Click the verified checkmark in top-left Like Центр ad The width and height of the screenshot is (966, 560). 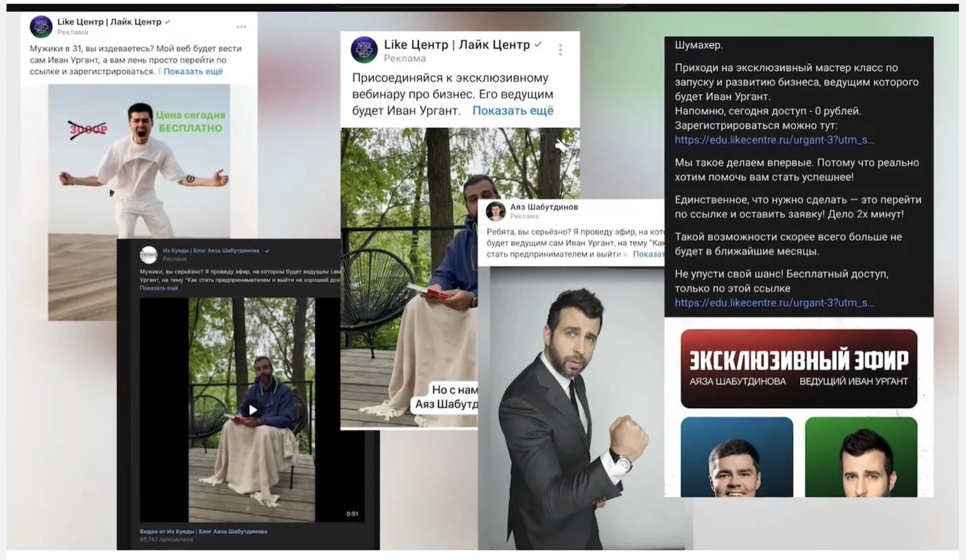tap(167, 22)
